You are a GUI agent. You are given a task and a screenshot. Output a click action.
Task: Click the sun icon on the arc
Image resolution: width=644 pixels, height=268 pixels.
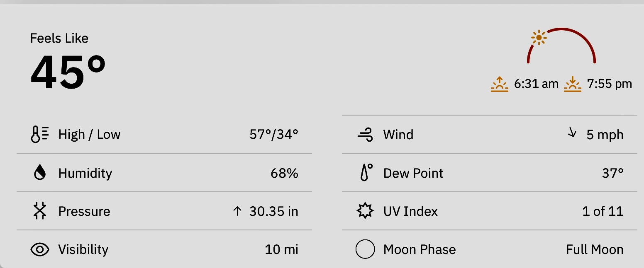pyautogui.click(x=539, y=38)
